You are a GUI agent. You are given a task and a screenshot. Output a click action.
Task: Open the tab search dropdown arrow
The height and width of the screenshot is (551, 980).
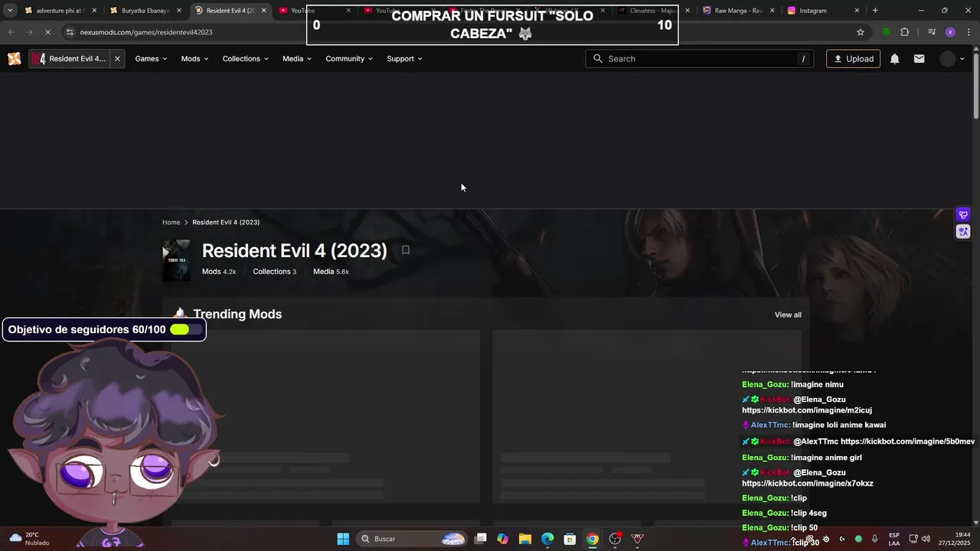10,11
